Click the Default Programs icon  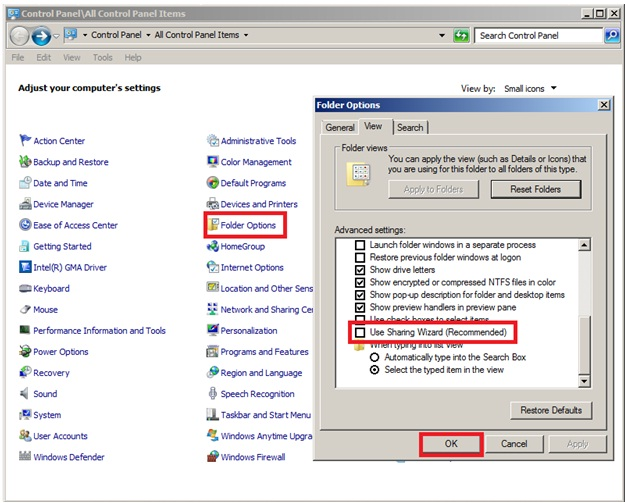tap(212, 183)
